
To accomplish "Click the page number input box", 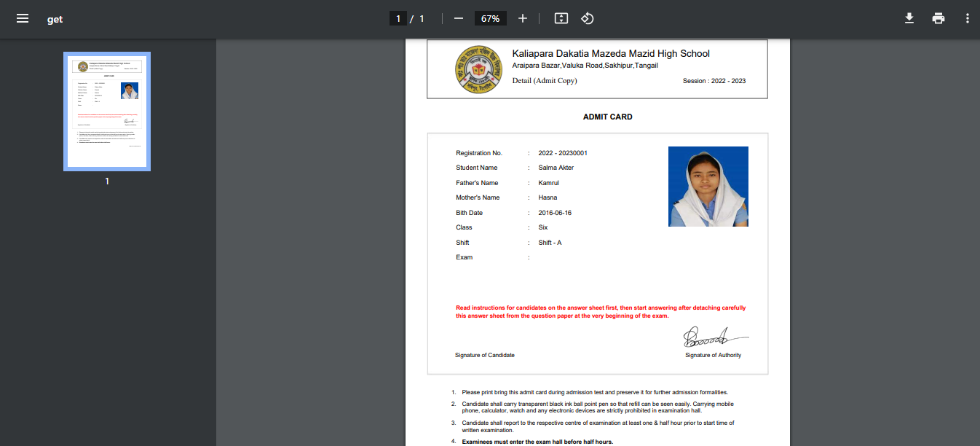I will [398, 17].
